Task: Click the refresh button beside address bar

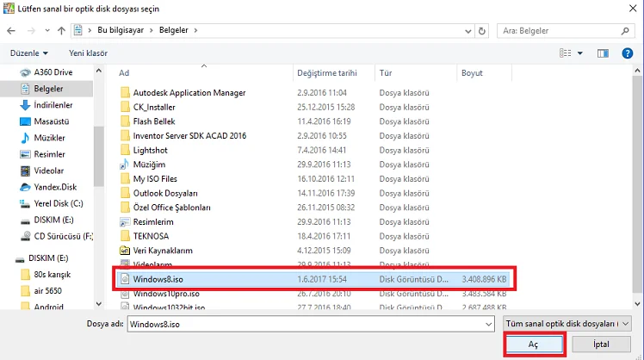Action: pos(484,31)
